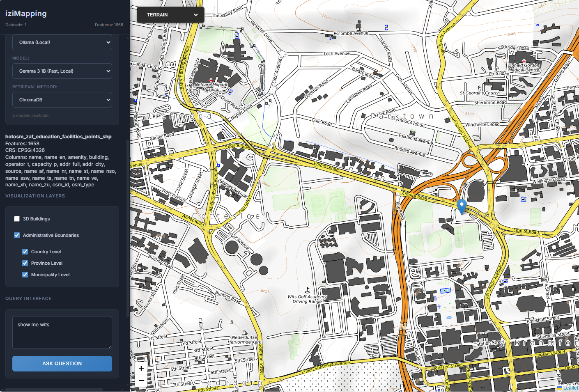Open the TERRAIN basemap dropdown
Screen dimensions: 579x392
point(170,15)
